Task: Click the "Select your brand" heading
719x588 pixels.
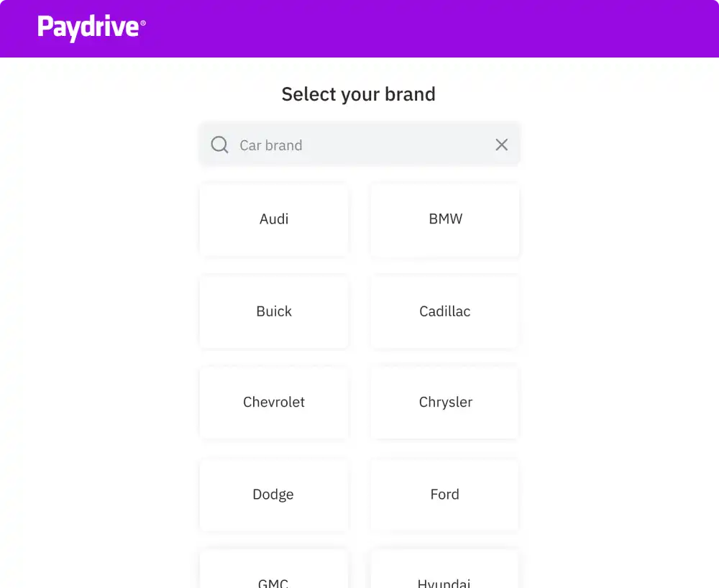Action: 359,94
